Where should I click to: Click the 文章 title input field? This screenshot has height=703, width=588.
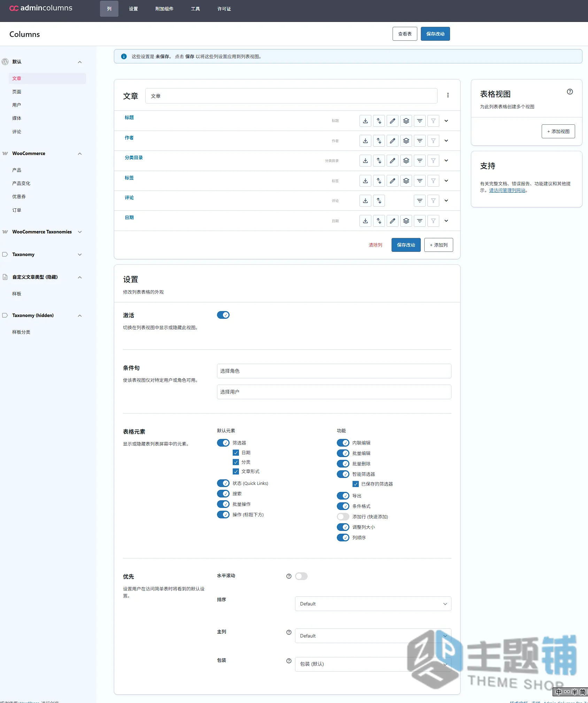click(291, 96)
